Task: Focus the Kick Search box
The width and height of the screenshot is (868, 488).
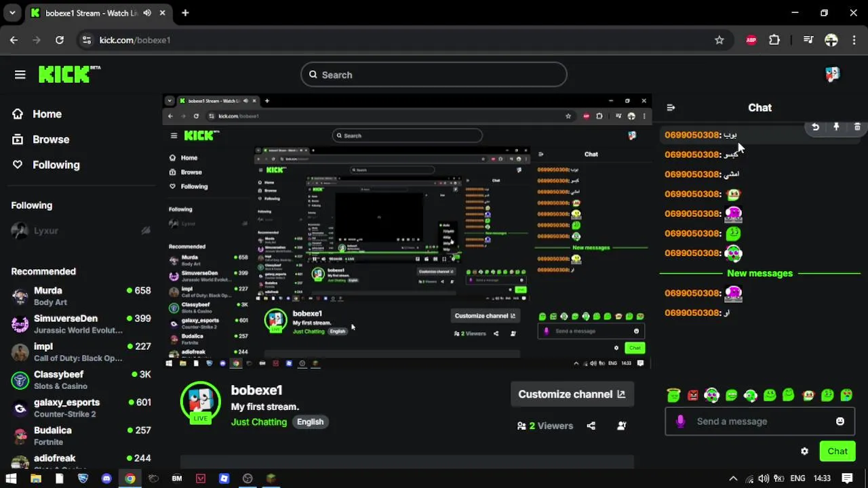Action: [434, 75]
